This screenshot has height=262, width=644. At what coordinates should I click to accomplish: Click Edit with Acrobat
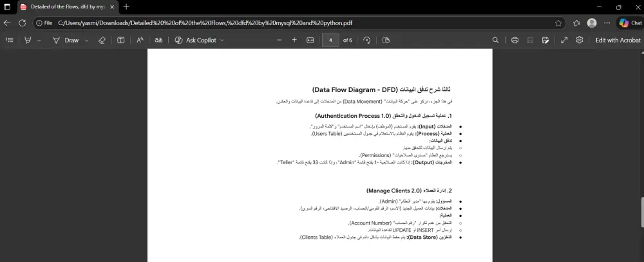click(x=618, y=41)
